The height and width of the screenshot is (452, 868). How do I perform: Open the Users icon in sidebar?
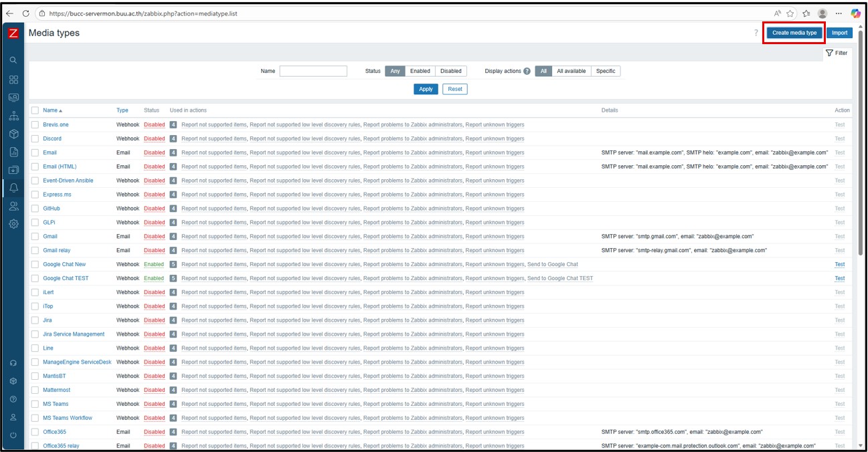(x=13, y=206)
